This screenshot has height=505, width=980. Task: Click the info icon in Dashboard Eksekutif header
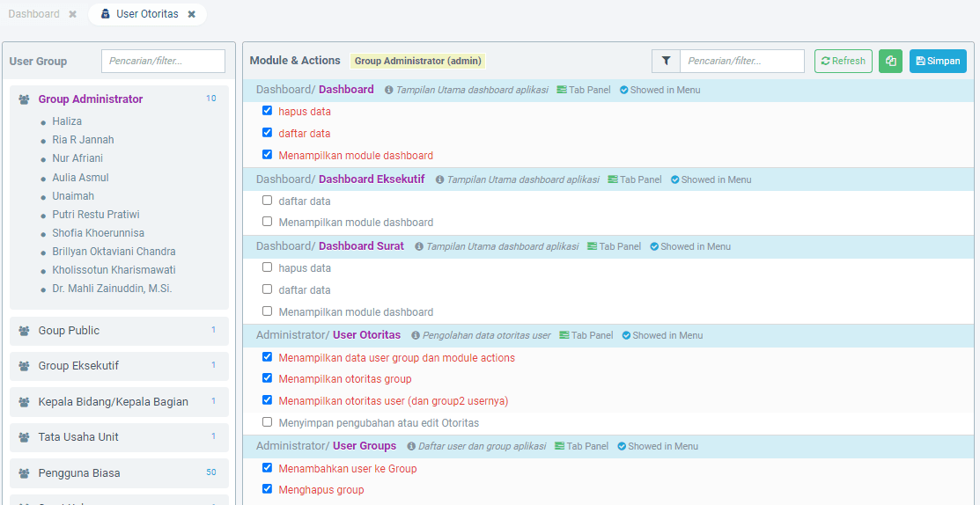pos(439,179)
